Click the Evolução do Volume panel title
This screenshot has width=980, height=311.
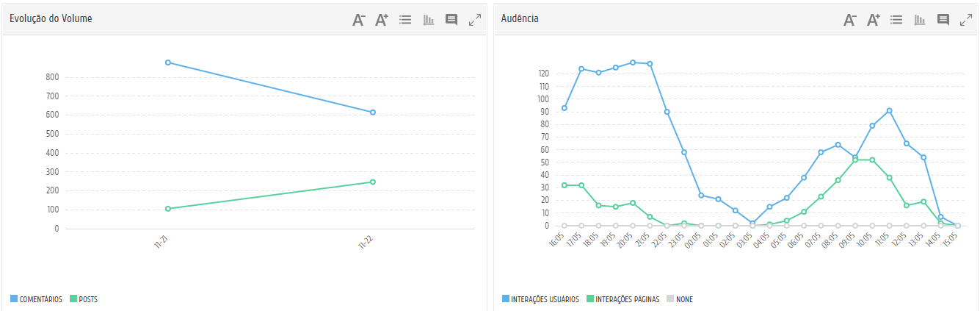51,18
